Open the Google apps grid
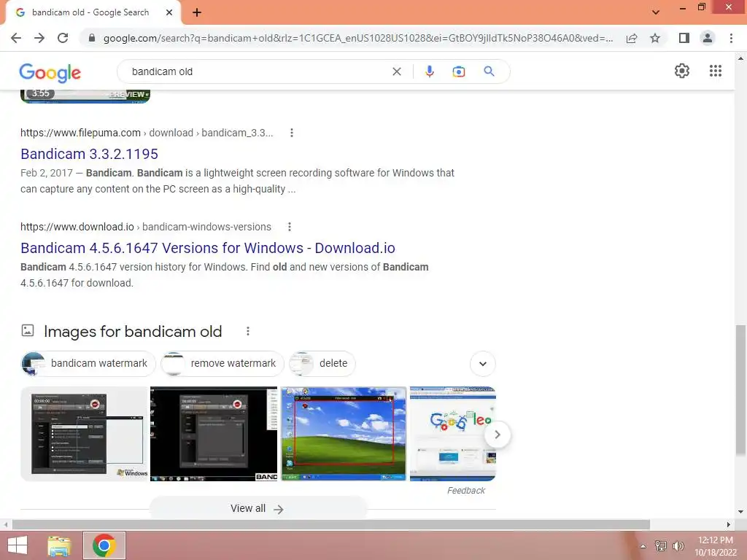Image resolution: width=747 pixels, height=560 pixels. (716, 71)
